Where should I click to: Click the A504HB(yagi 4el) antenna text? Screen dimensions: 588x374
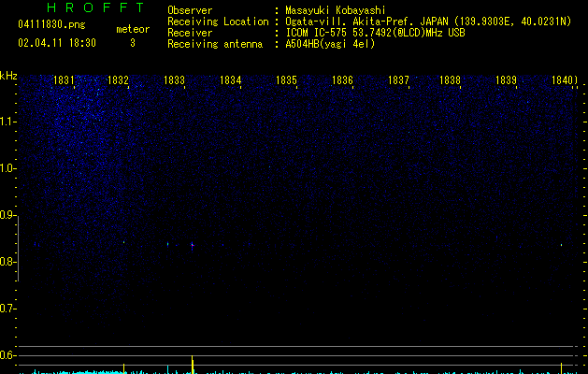pyautogui.click(x=330, y=44)
